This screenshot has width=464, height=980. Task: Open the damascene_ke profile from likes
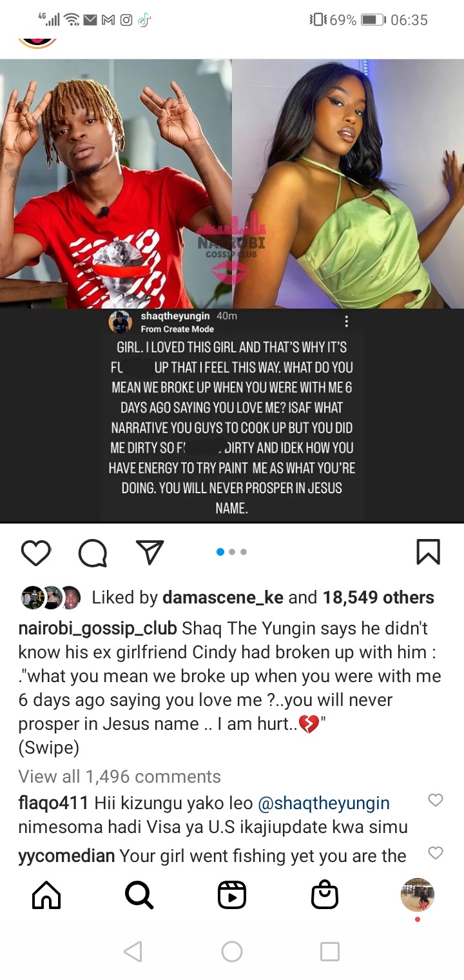[x=223, y=598]
